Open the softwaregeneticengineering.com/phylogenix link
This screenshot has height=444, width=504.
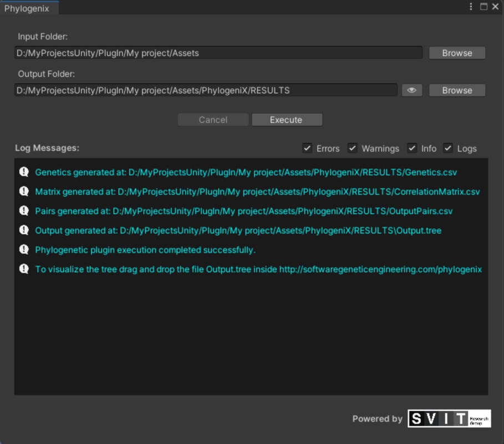tap(380, 269)
